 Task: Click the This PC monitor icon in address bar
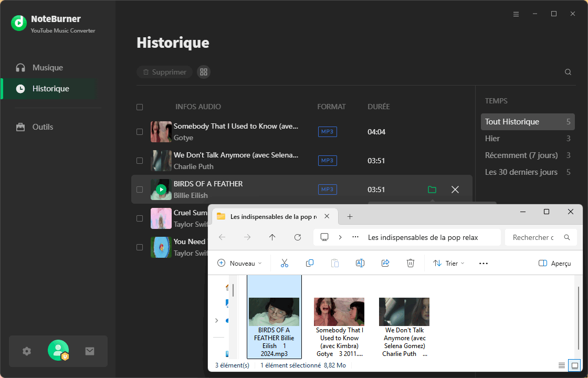point(324,237)
